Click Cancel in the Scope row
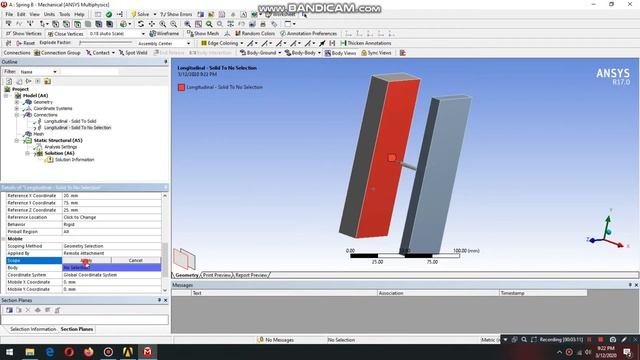The width and height of the screenshot is (640, 360). pos(136,260)
